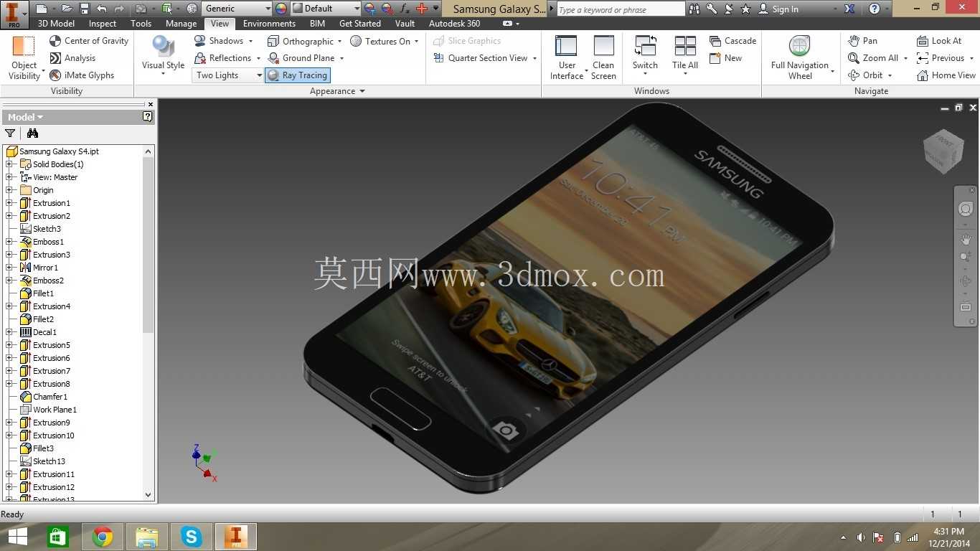Activate Clean Screen mode
This screenshot has height=551, width=980.
click(603, 57)
